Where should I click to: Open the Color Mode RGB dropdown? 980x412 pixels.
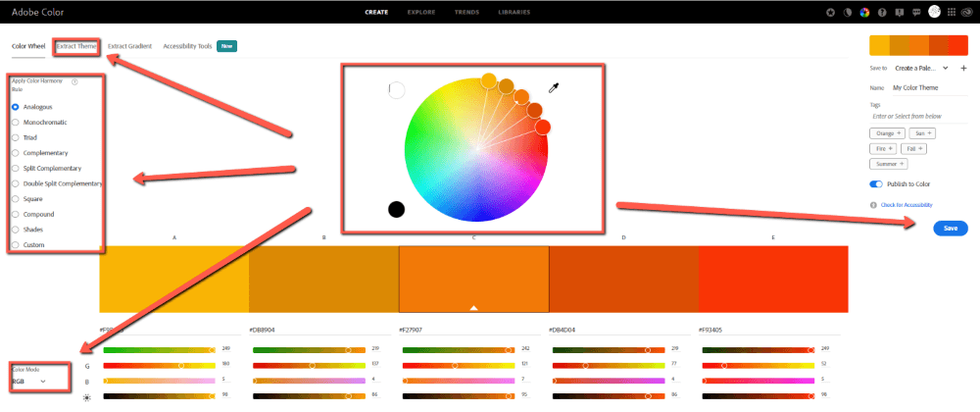click(x=29, y=381)
